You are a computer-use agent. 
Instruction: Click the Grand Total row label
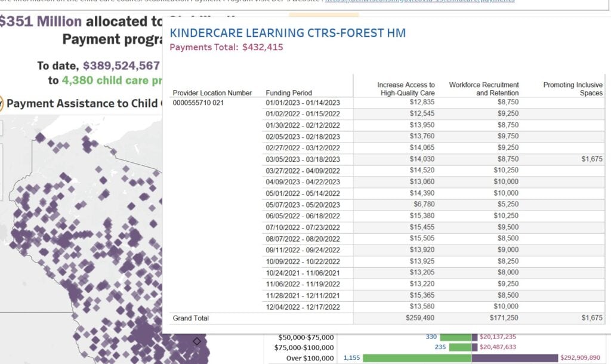pos(191,318)
